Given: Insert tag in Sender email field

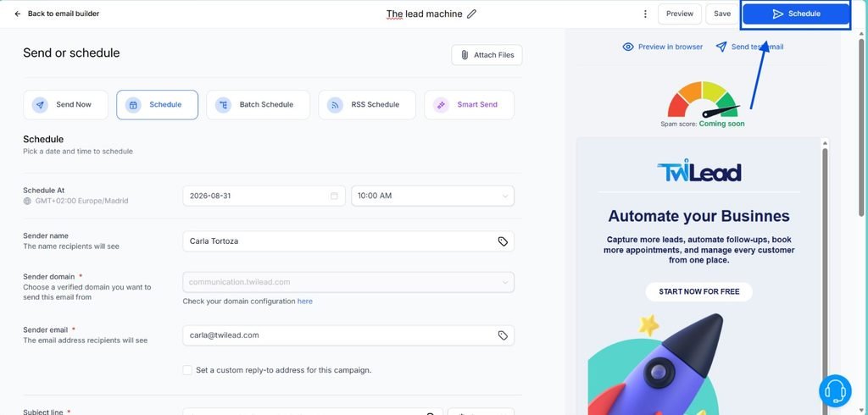Looking at the screenshot, I should (503, 335).
